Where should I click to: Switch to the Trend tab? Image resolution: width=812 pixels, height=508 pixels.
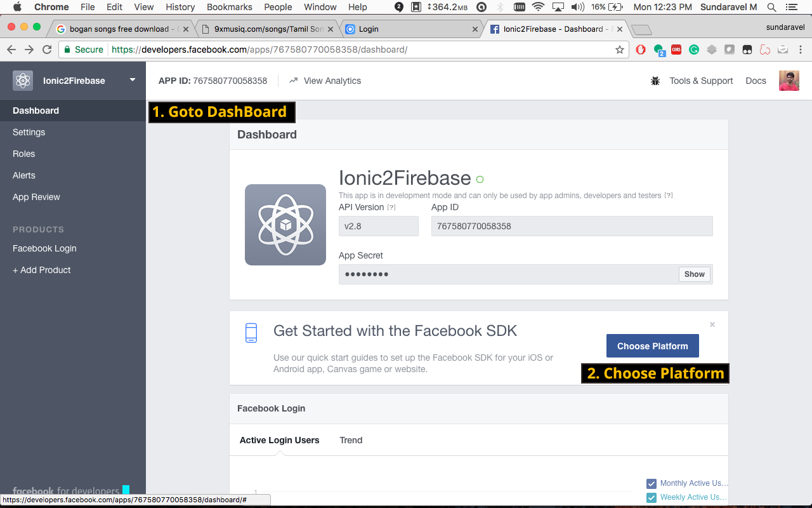coord(351,440)
